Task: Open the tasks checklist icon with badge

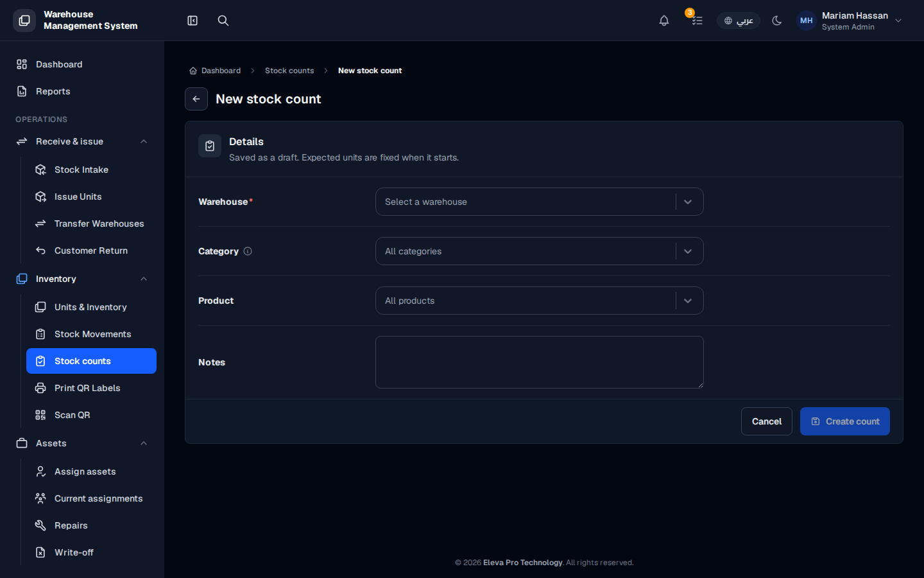Action: pyautogui.click(x=697, y=21)
